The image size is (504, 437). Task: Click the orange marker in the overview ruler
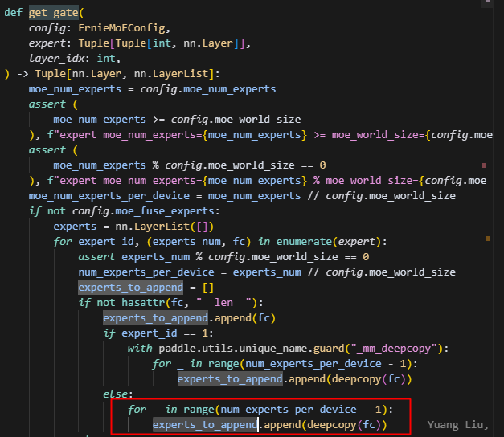(x=487, y=239)
